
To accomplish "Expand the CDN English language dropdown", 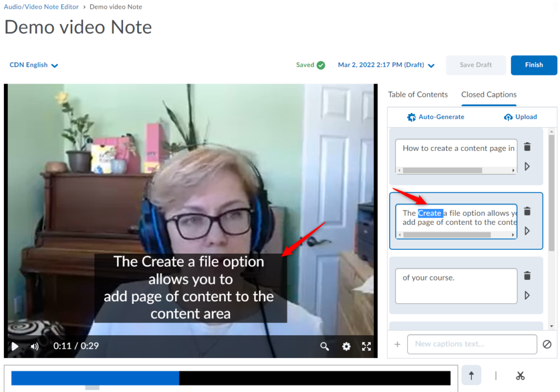I will tap(34, 65).
